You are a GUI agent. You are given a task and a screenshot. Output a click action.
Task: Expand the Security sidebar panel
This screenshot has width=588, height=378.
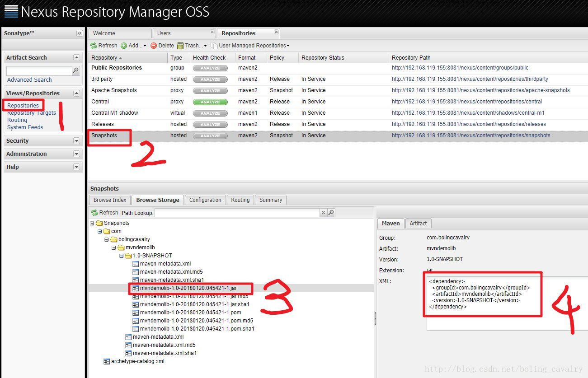point(76,141)
